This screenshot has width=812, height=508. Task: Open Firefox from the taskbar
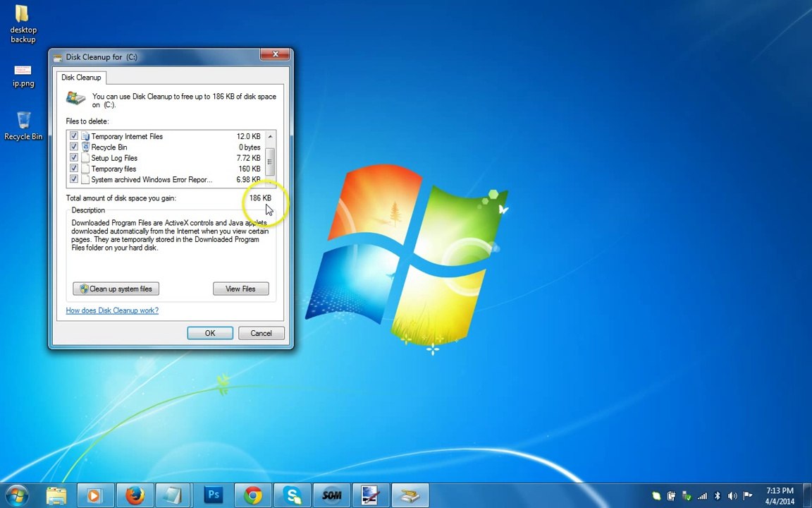tap(135, 495)
